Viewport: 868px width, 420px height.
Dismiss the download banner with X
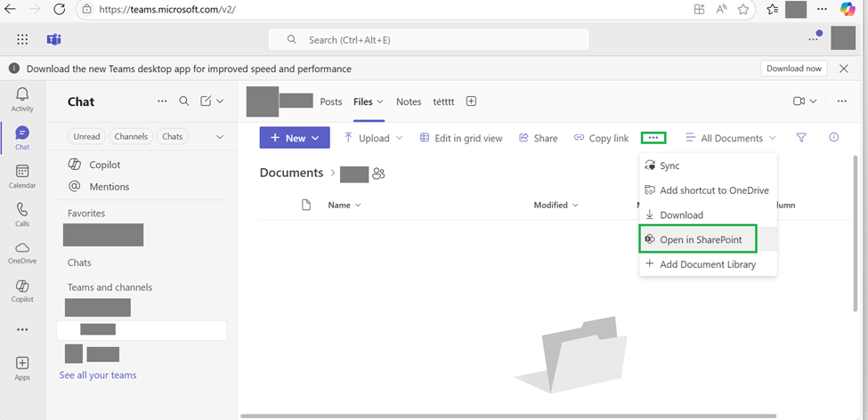point(844,69)
